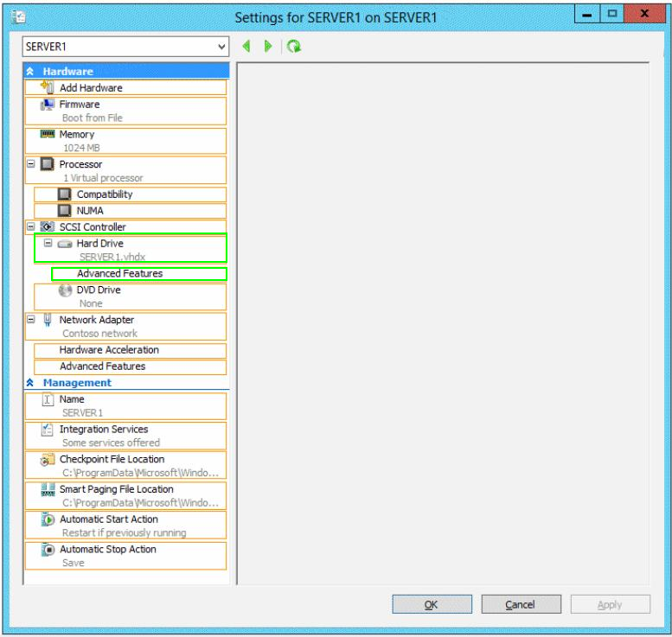Select the SCSI Controller entry
The height and width of the screenshot is (637, 672).
click(125, 227)
